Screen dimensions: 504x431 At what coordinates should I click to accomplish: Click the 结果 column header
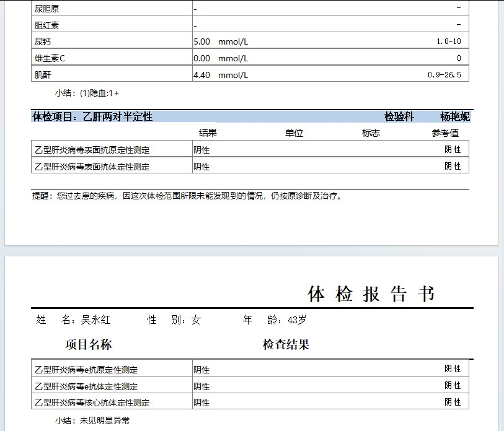pos(208,133)
